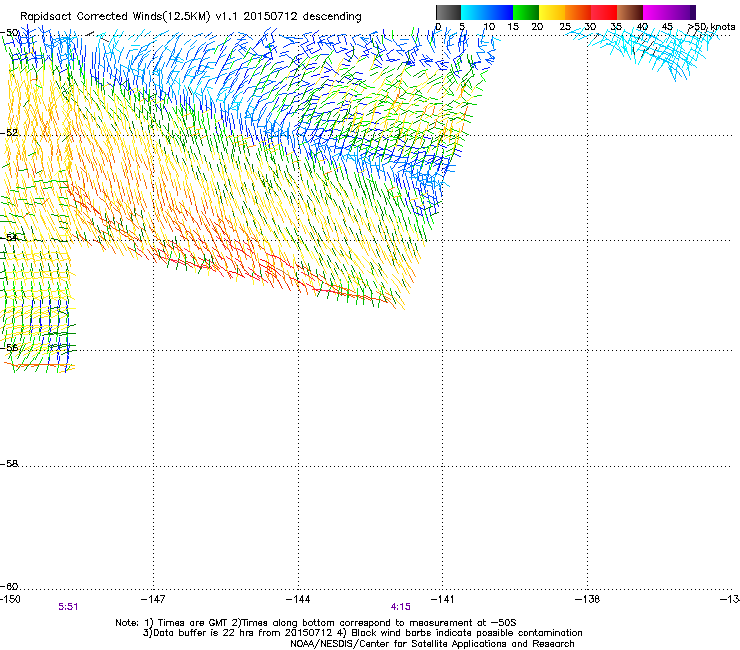Screen dimensions: 740x650
Task: Click the green 15-20 knots color swatch
Action: click(526, 12)
